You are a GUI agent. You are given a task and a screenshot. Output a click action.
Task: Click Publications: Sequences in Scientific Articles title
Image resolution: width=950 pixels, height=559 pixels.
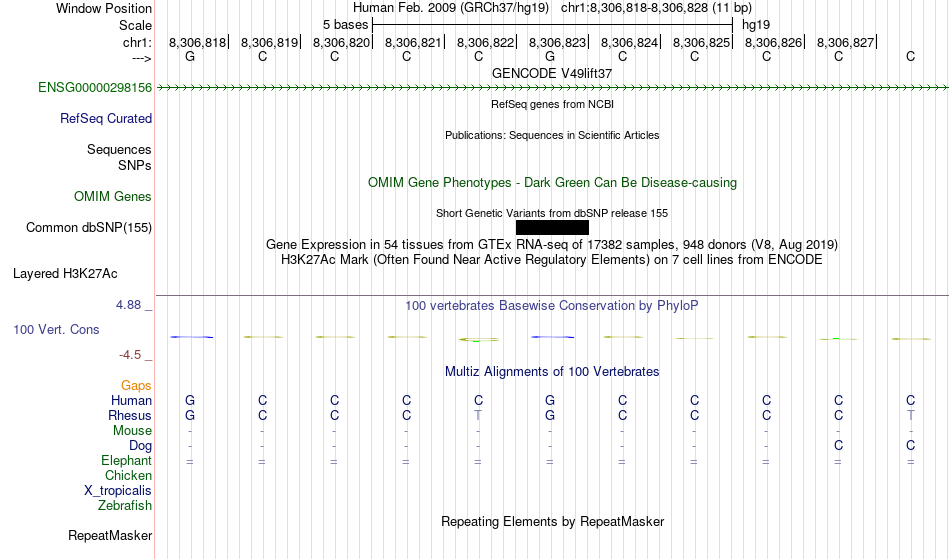pyautogui.click(x=552, y=135)
